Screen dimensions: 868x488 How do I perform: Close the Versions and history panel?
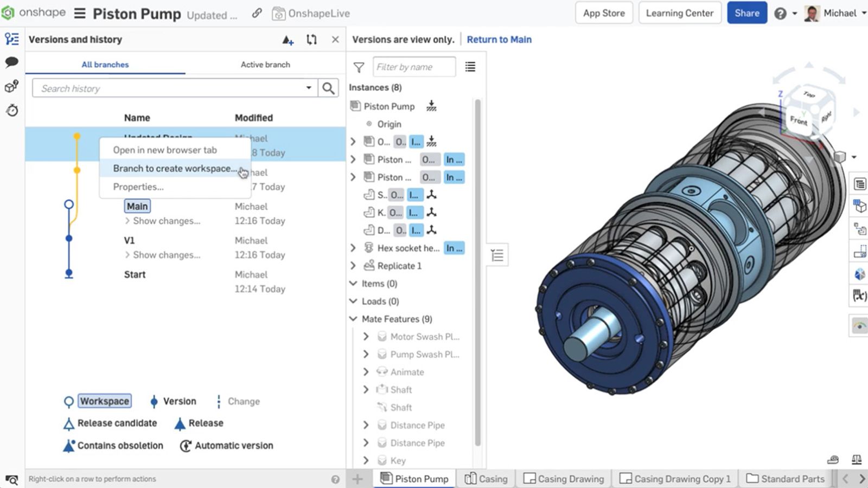(x=335, y=40)
